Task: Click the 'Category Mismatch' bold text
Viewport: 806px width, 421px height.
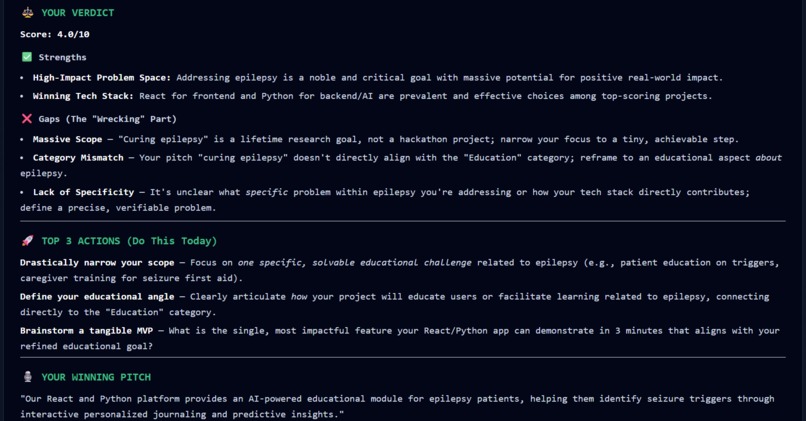Action: (x=78, y=158)
